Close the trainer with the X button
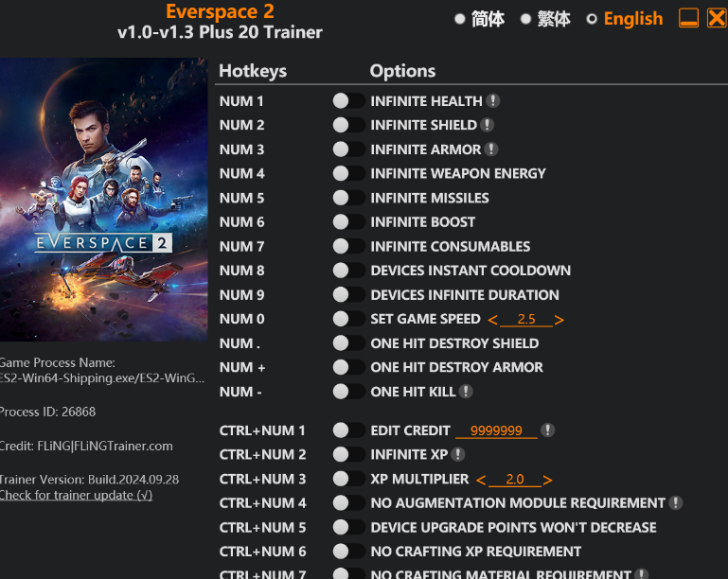The height and width of the screenshot is (579, 728). tap(717, 19)
